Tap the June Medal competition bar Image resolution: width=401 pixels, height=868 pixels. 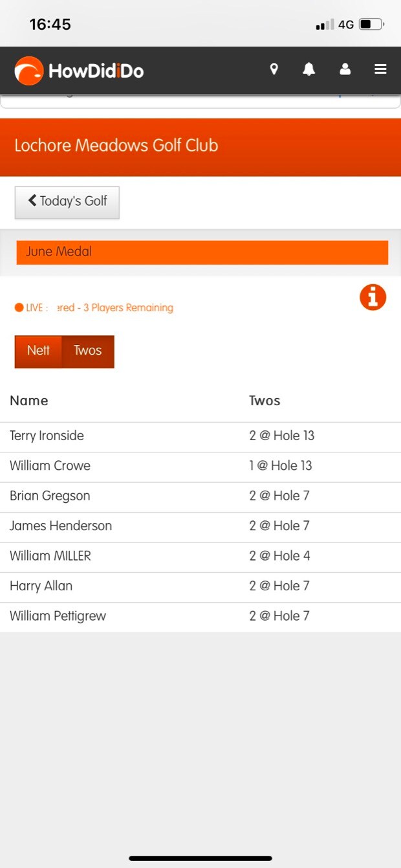[x=202, y=252]
